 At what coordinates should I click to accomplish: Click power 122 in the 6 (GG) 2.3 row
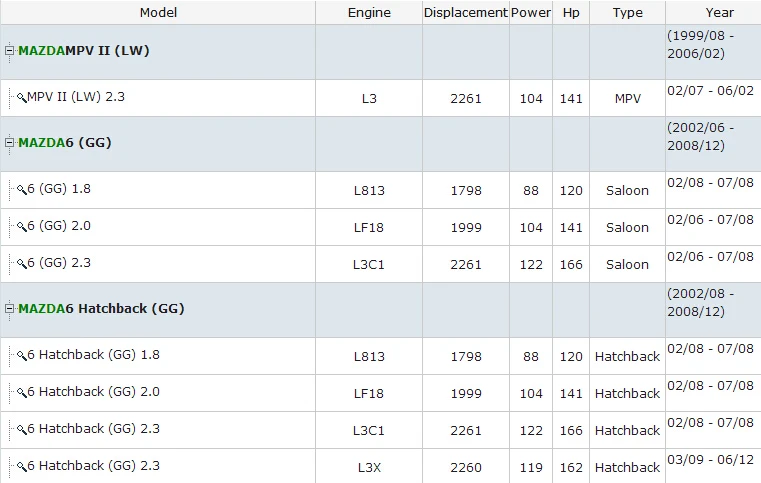(x=531, y=264)
